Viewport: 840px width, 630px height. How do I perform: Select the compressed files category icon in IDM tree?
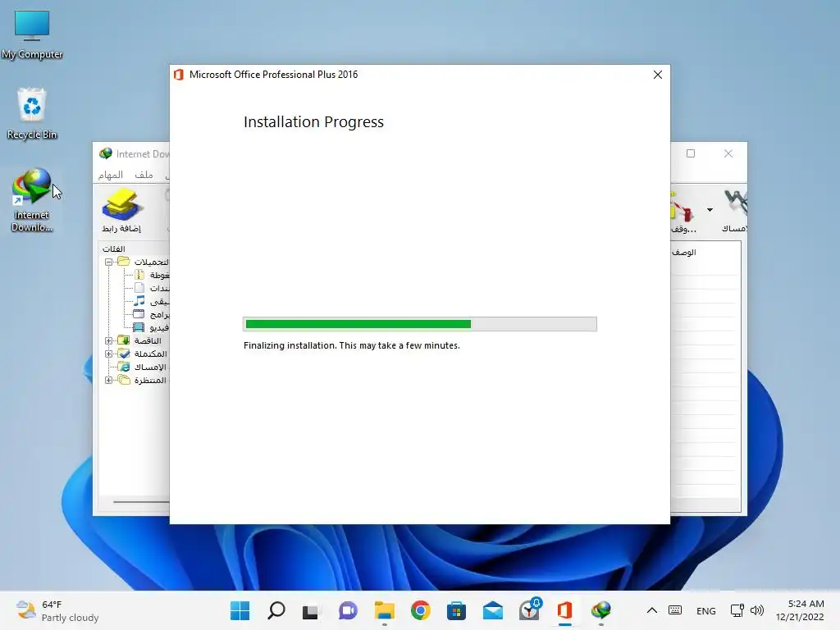[x=139, y=275]
